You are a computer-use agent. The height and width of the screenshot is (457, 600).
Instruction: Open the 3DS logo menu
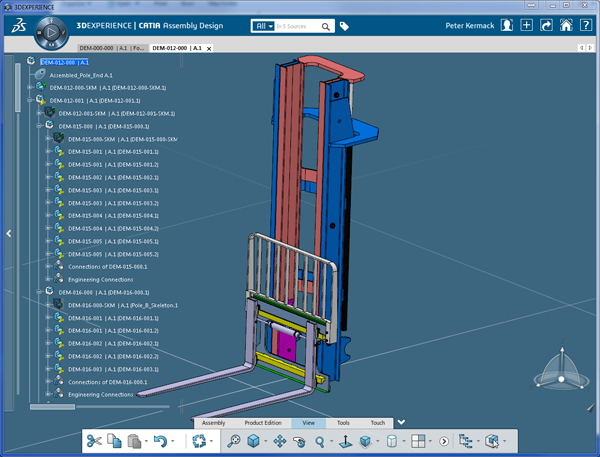click(x=18, y=26)
